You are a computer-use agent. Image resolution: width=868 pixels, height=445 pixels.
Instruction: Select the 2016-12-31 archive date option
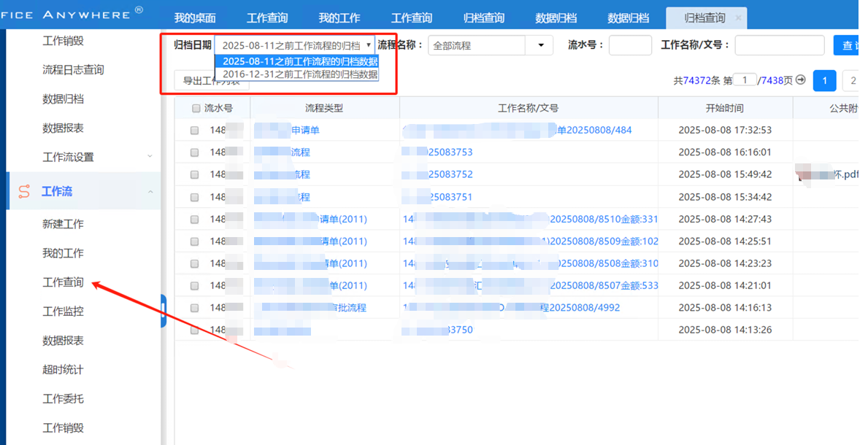pos(300,74)
